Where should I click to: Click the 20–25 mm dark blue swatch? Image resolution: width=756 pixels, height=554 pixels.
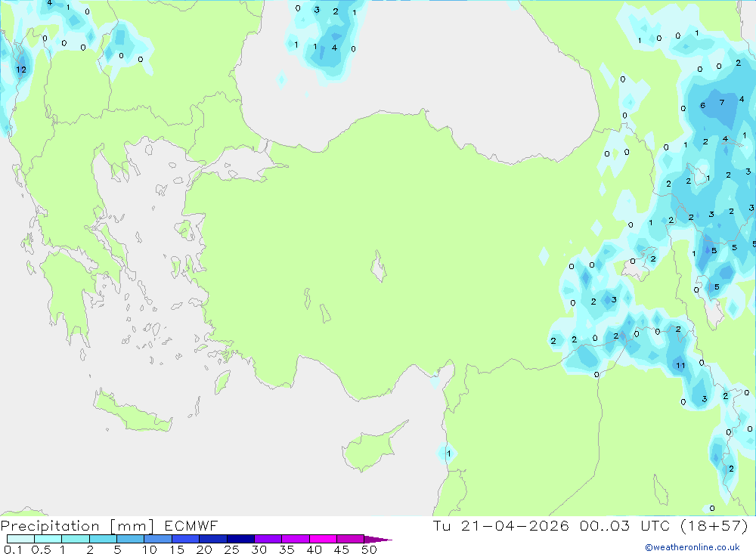coord(212,539)
